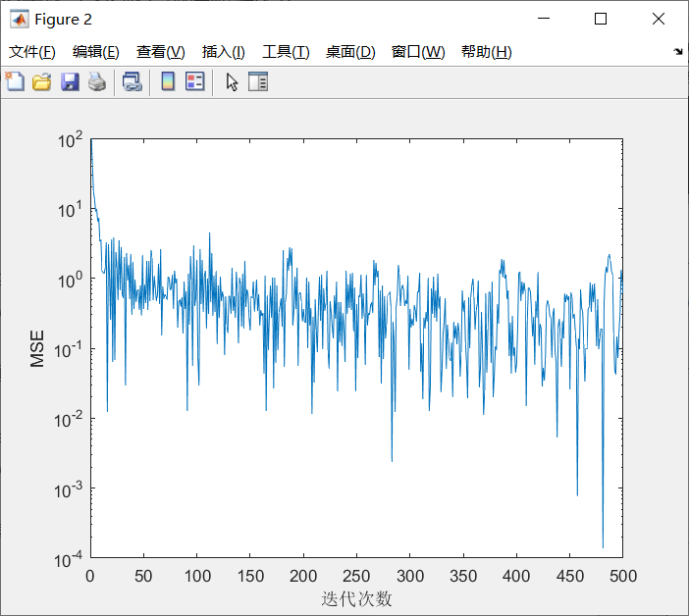Insert a colorbar using toolbar icon

point(168,81)
